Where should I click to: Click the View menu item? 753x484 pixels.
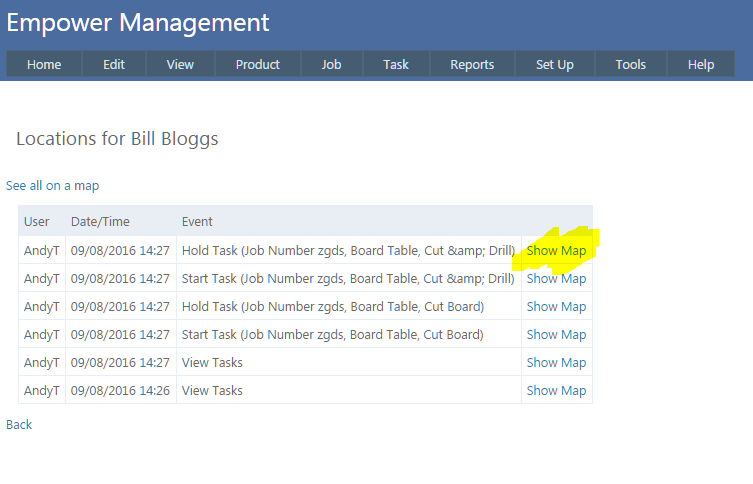tap(180, 65)
